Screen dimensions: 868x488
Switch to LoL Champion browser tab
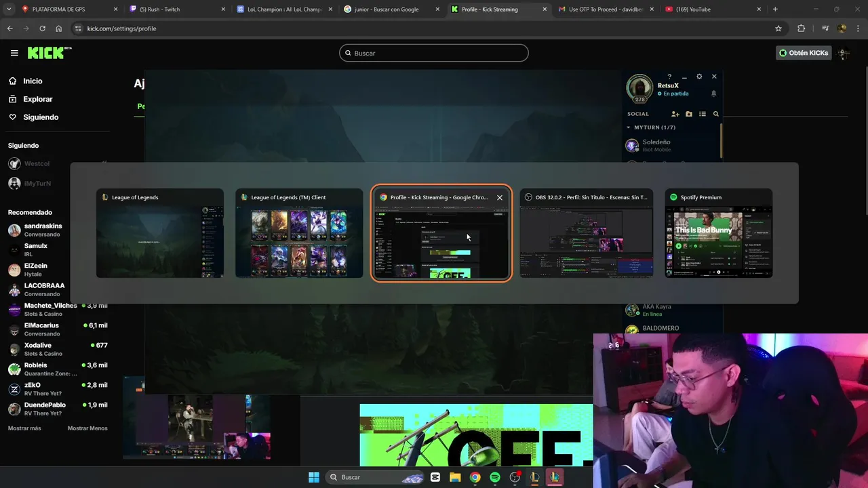pos(285,9)
